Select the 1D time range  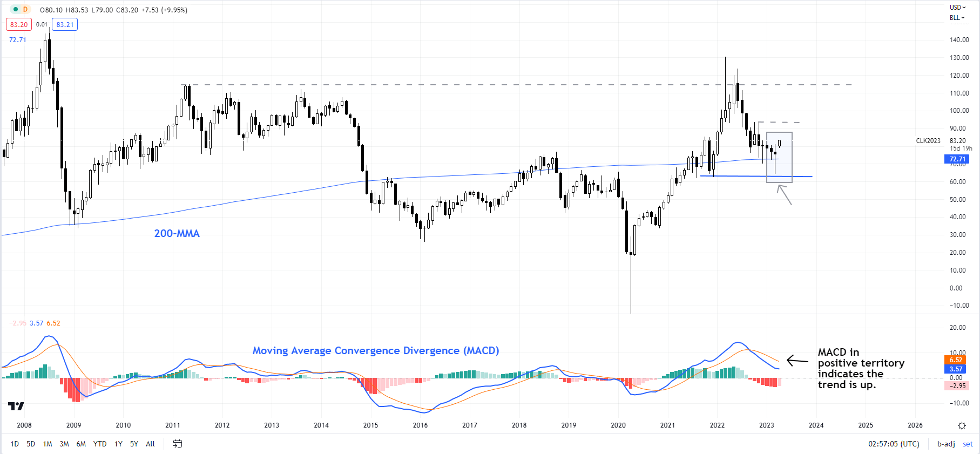pos(15,444)
